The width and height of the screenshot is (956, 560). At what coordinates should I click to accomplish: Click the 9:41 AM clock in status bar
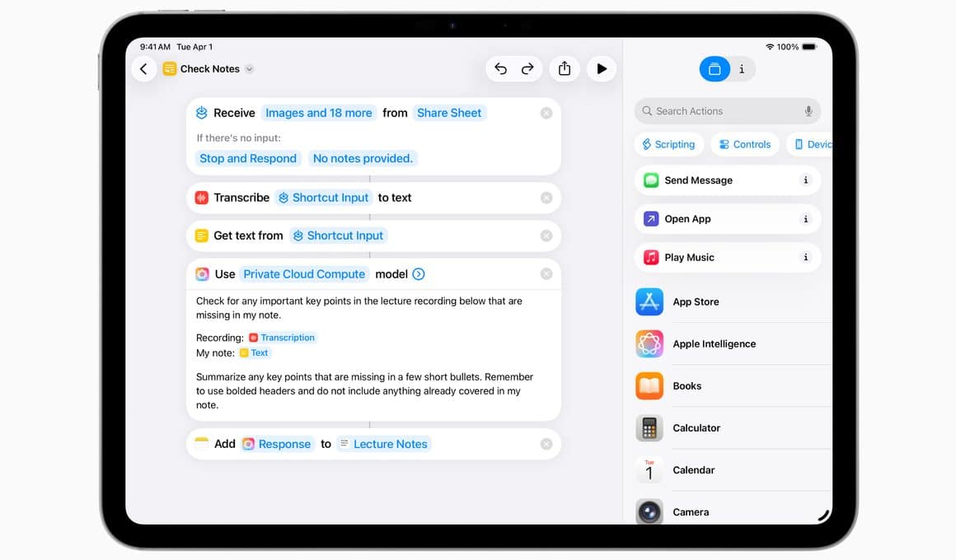coord(155,47)
